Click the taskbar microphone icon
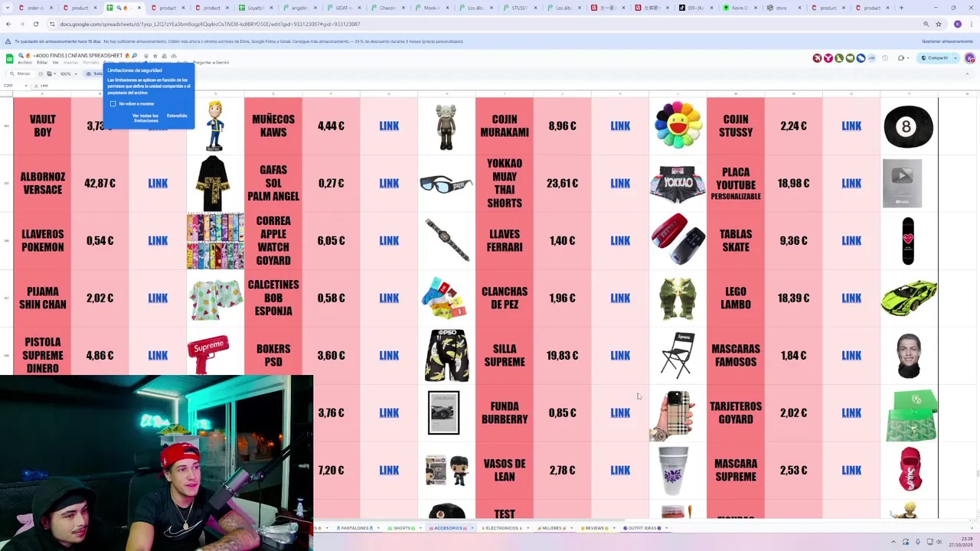Viewport: 980px width, 551px height. [918, 542]
